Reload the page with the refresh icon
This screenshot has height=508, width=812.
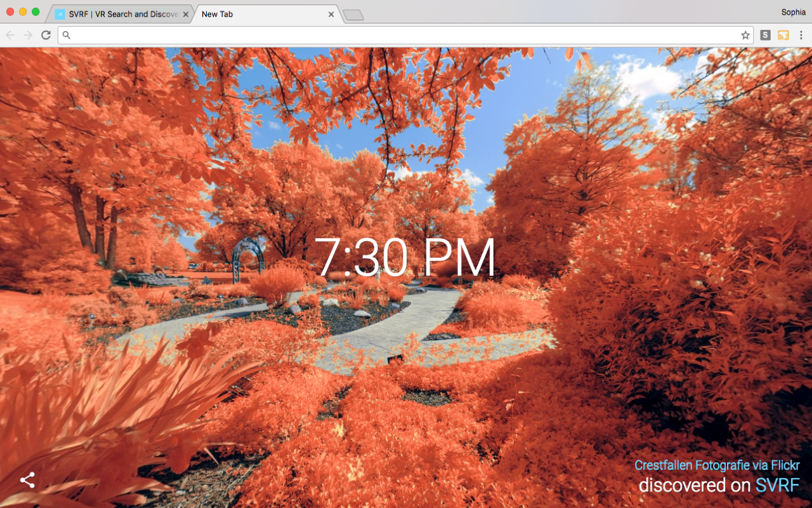[46, 35]
